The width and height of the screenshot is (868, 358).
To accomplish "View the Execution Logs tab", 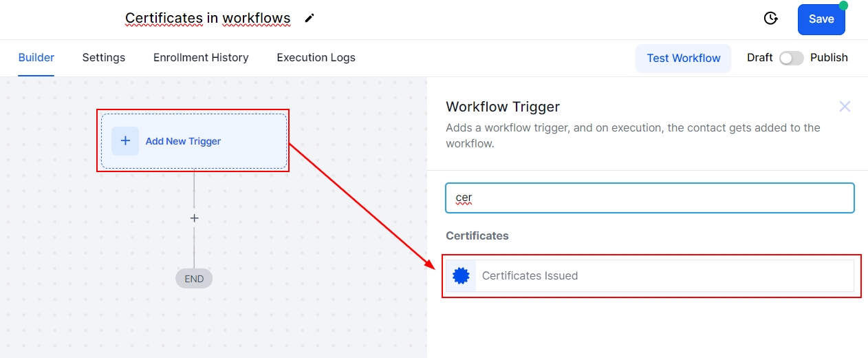I will click(x=316, y=58).
